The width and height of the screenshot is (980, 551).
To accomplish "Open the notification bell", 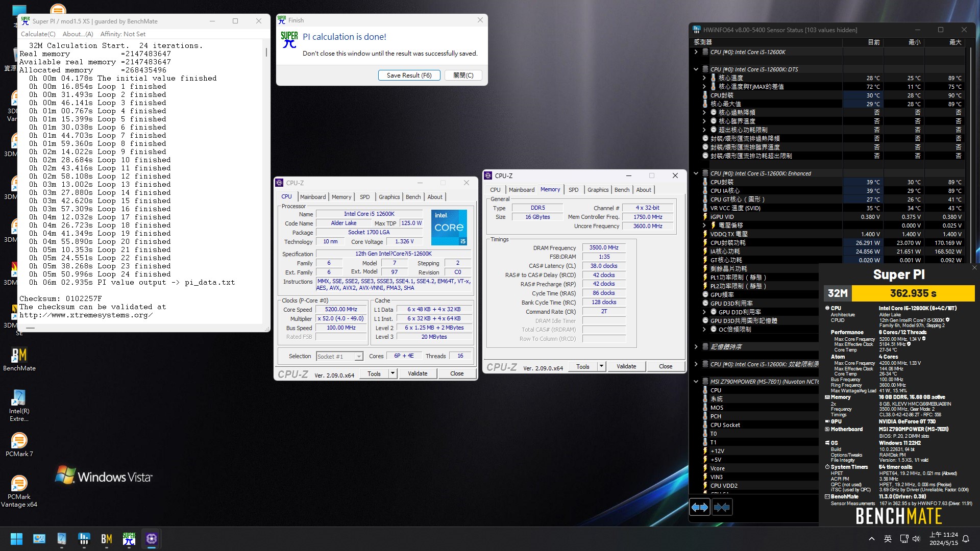I will (x=966, y=539).
